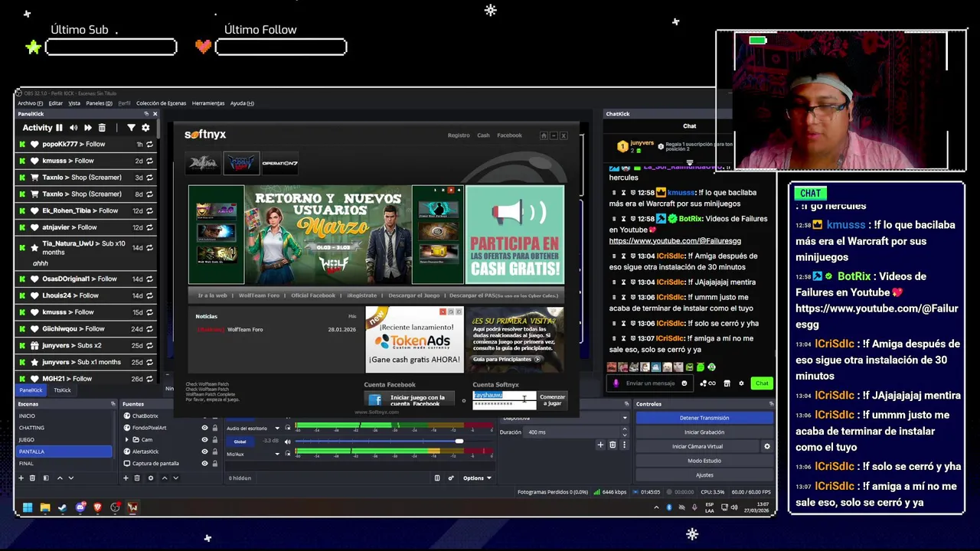Replay the junyvers Subs x2 alert
Viewport: 980px width, 551px height.
(x=149, y=345)
